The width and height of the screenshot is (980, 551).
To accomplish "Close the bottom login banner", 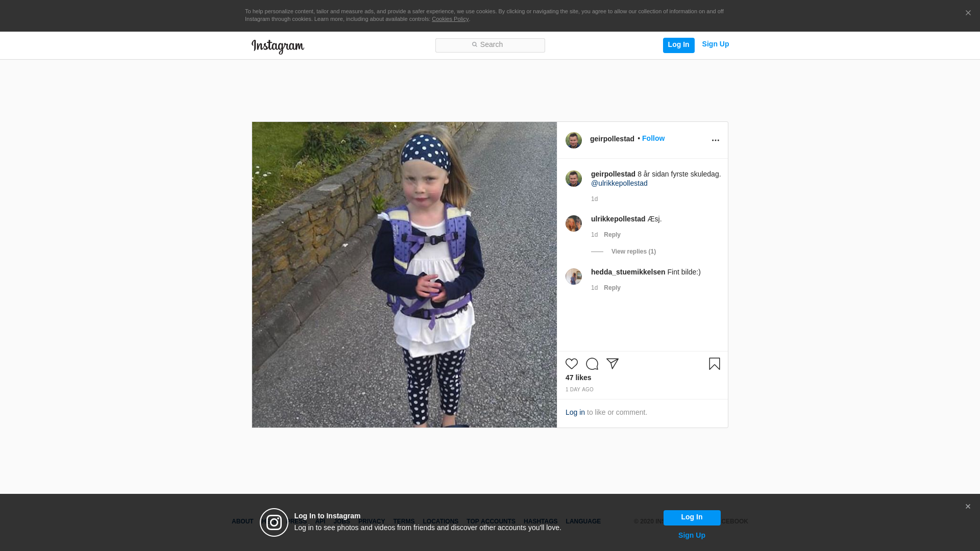I will pyautogui.click(x=968, y=507).
